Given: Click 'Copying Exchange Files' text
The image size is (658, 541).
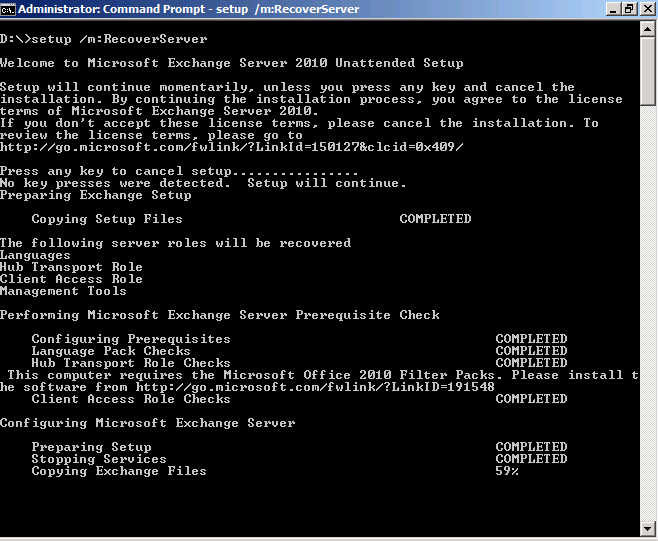Looking at the screenshot, I should (x=119, y=471).
